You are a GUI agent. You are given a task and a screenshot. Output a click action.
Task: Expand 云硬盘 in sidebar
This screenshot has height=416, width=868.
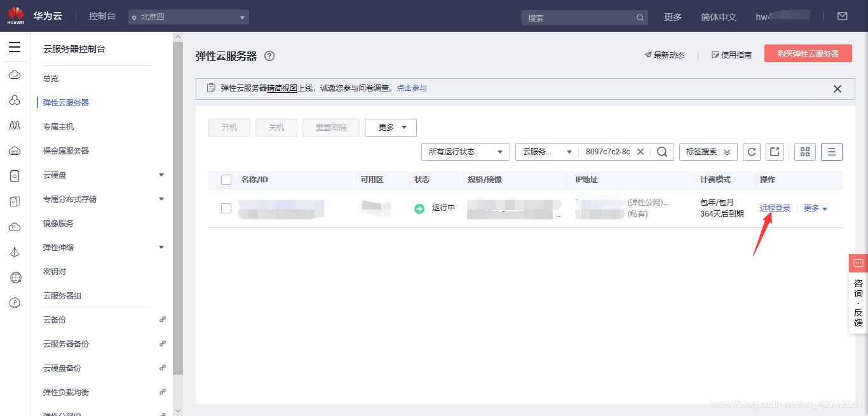click(161, 175)
